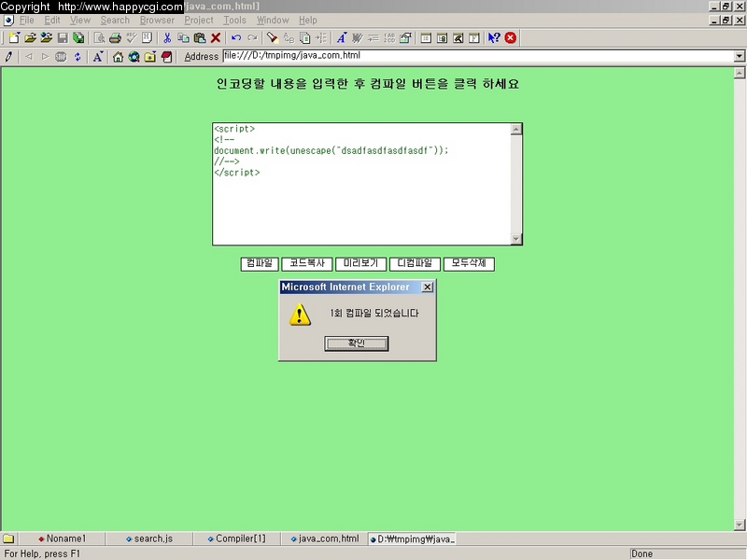Image resolution: width=747 pixels, height=560 pixels.
Task: Click the Paste clipboard icon
Action: pos(200,38)
